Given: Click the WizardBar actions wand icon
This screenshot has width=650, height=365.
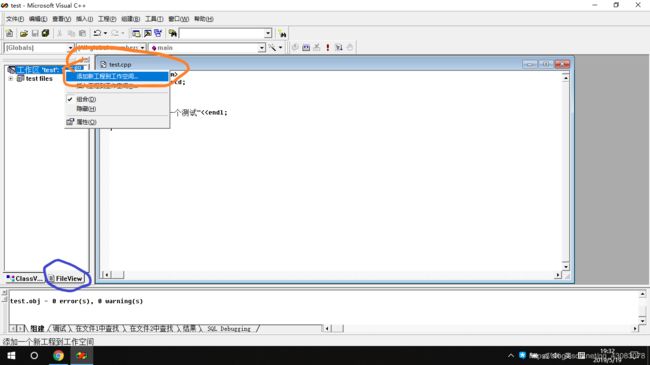Looking at the screenshot, I should 272,48.
